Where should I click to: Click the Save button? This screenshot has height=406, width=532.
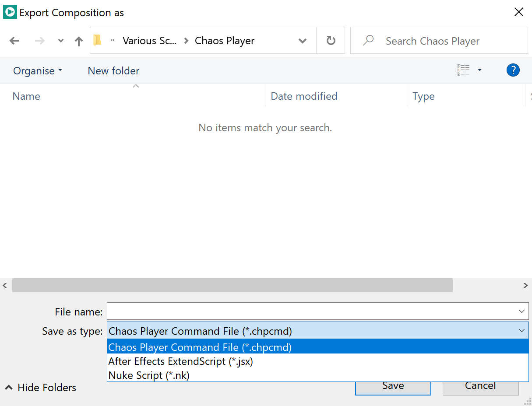pyautogui.click(x=393, y=387)
